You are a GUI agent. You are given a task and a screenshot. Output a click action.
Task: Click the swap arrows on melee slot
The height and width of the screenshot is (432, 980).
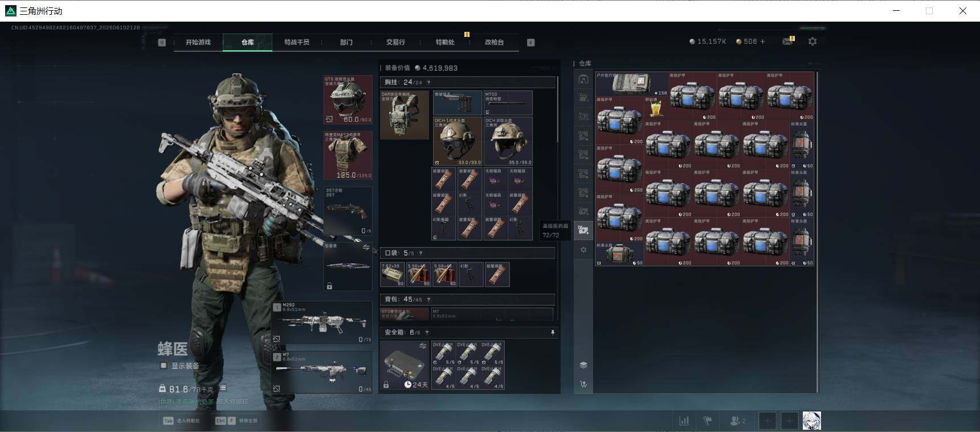click(366, 248)
